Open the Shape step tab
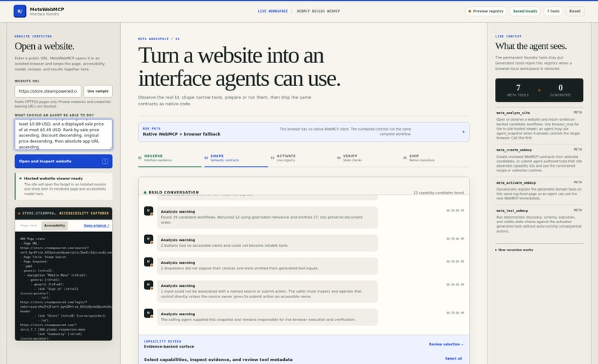 point(236,158)
